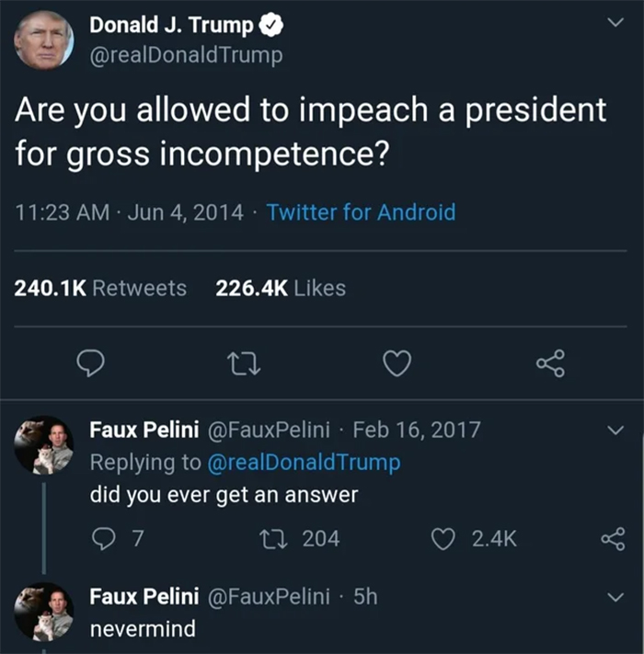View the 226.4K Likes list
Screen dimensions: 644x654
click(x=280, y=288)
